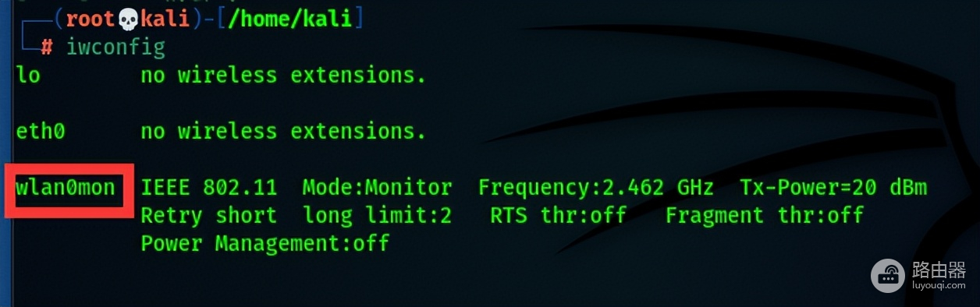Click the lo interface name

(28, 76)
